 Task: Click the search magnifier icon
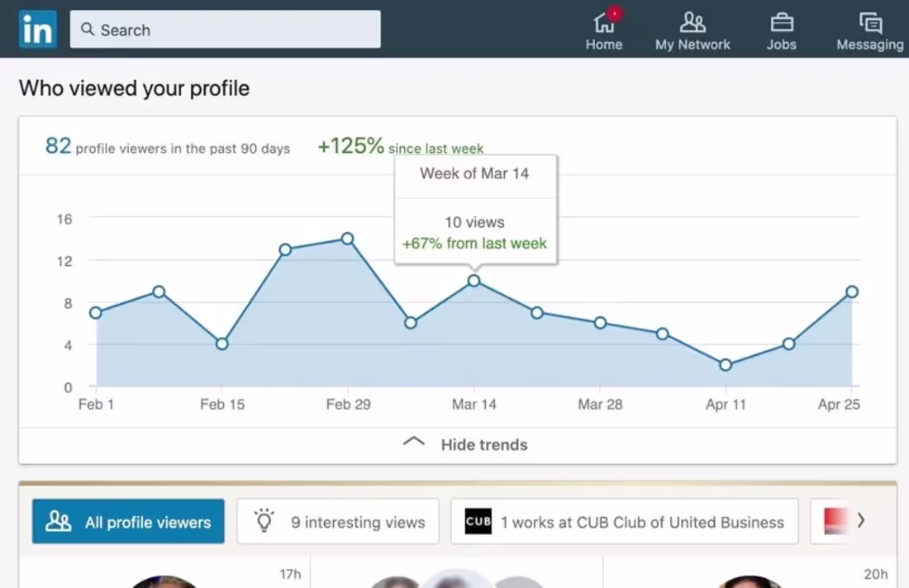click(88, 29)
